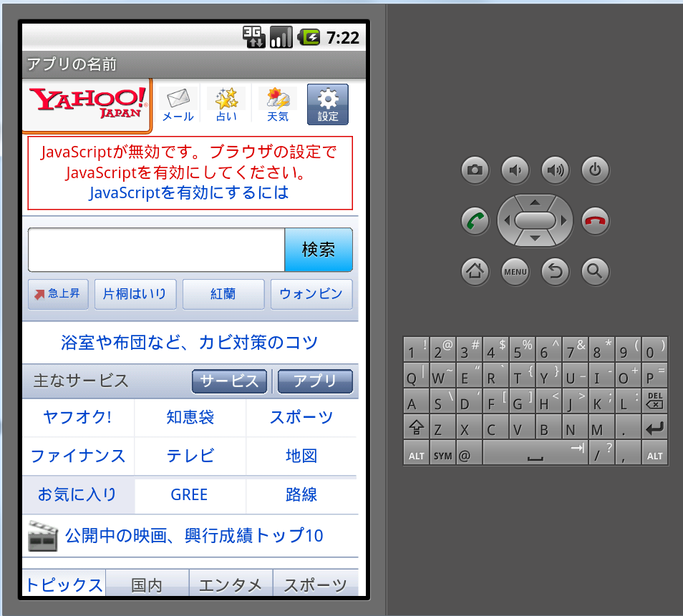This screenshot has height=616, width=683.
Task: Click the emulator back button
Action: point(555,271)
